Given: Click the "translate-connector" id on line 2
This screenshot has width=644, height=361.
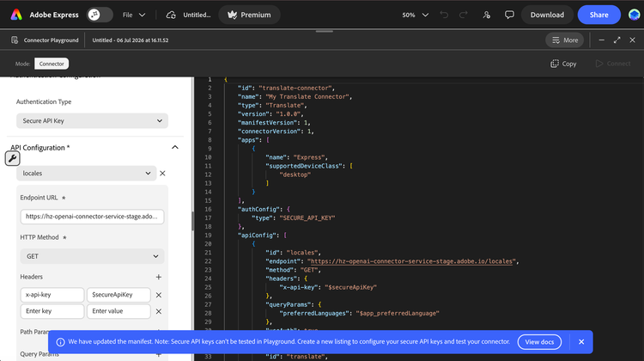Looking at the screenshot, I should [x=295, y=88].
